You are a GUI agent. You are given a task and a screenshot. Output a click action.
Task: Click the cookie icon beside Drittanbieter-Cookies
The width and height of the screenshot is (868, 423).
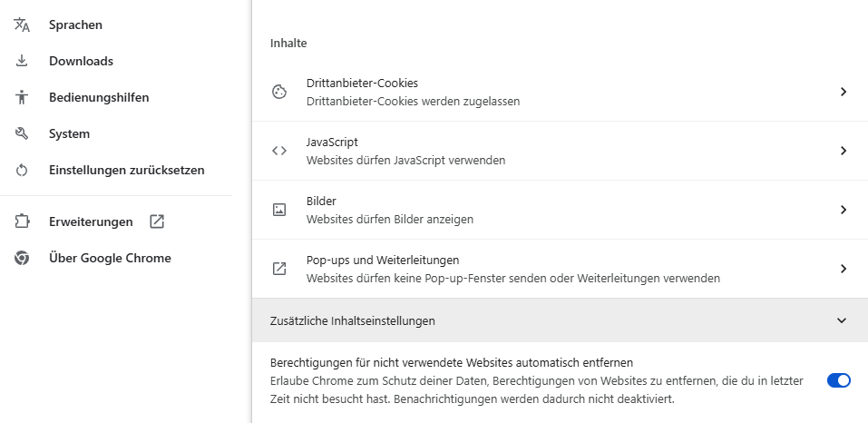coord(279,92)
